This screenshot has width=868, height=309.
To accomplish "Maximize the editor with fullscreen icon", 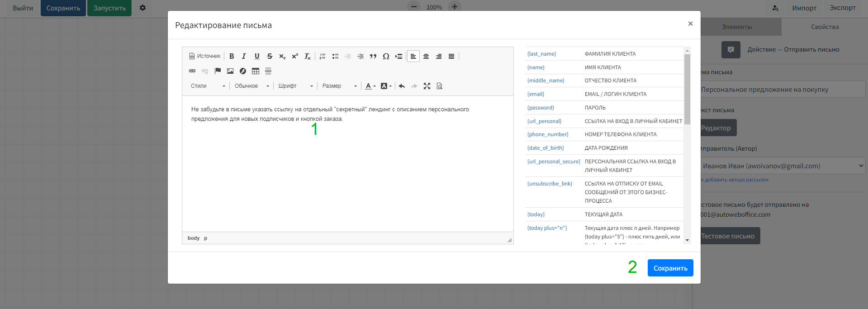I will 427,86.
